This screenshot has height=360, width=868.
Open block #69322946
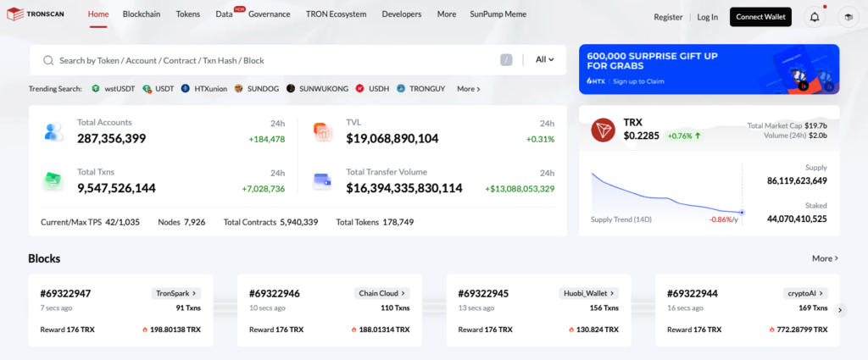coord(274,294)
